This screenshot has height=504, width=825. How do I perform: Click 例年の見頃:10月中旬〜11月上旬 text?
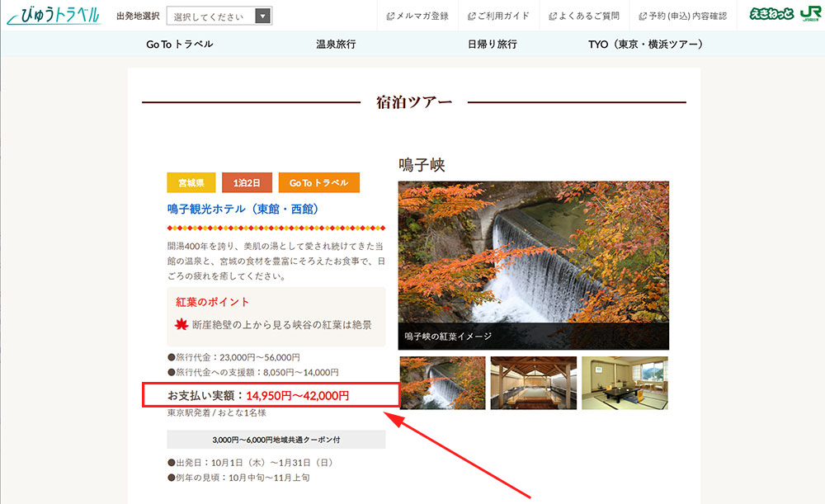click(x=238, y=478)
